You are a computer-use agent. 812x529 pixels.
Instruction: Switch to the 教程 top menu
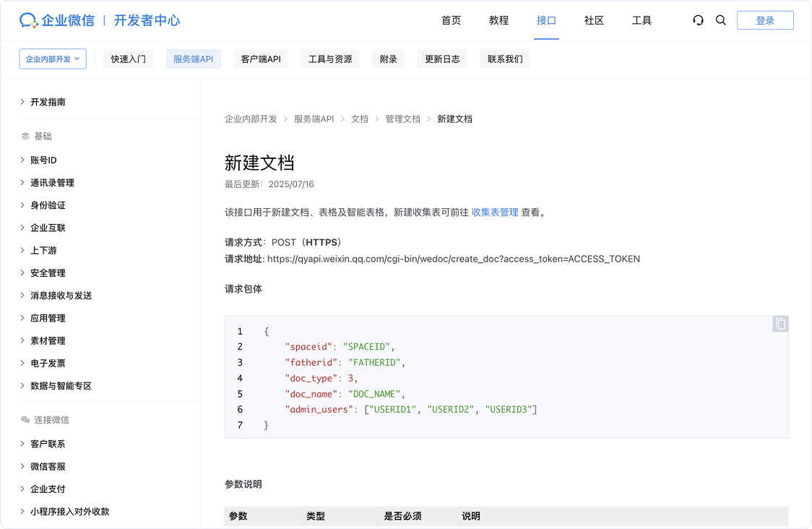tap(498, 20)
